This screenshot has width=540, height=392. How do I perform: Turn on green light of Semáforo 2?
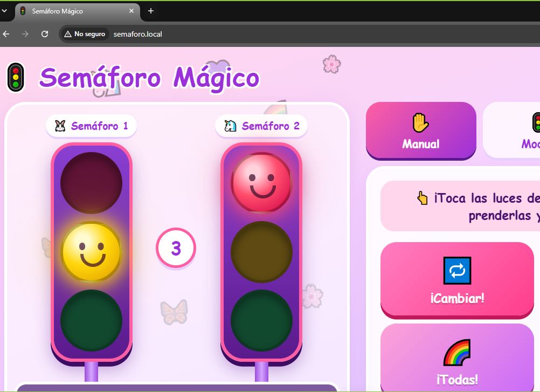[261, 320]
